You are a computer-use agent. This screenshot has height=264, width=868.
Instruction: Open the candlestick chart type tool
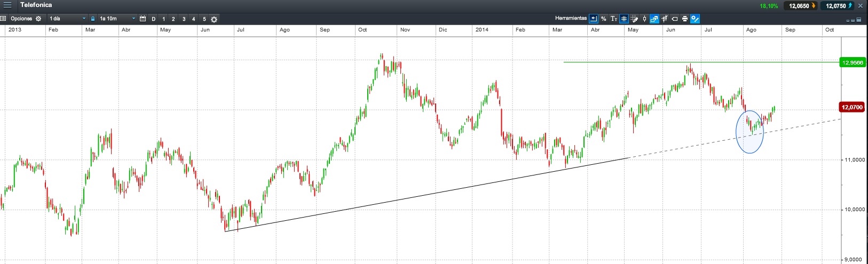click(644, 19)
